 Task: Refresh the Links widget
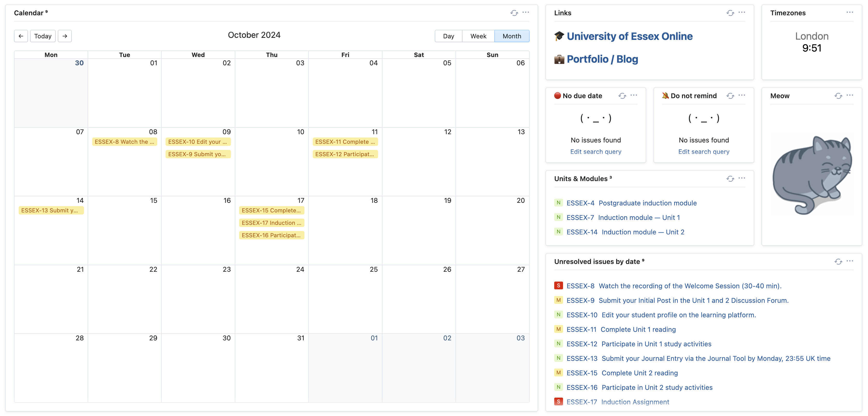[730, 13]
